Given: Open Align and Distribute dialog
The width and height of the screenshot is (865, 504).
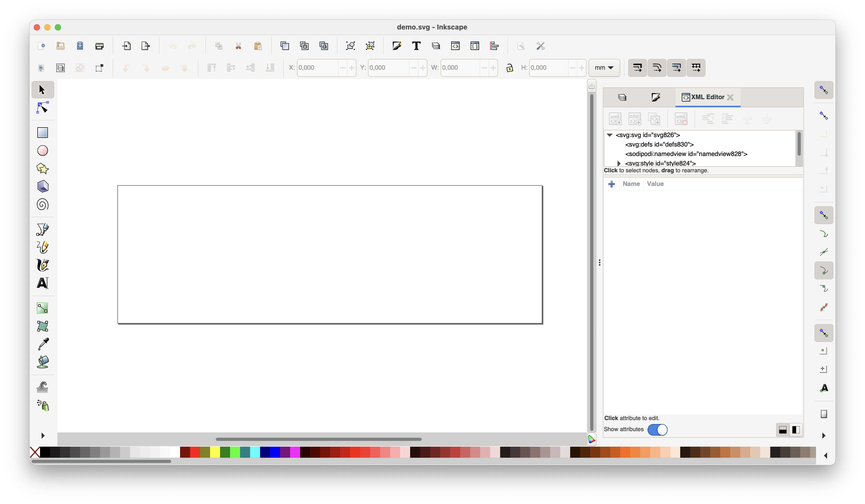Looking at the screenshot, I should pos(494,46).
